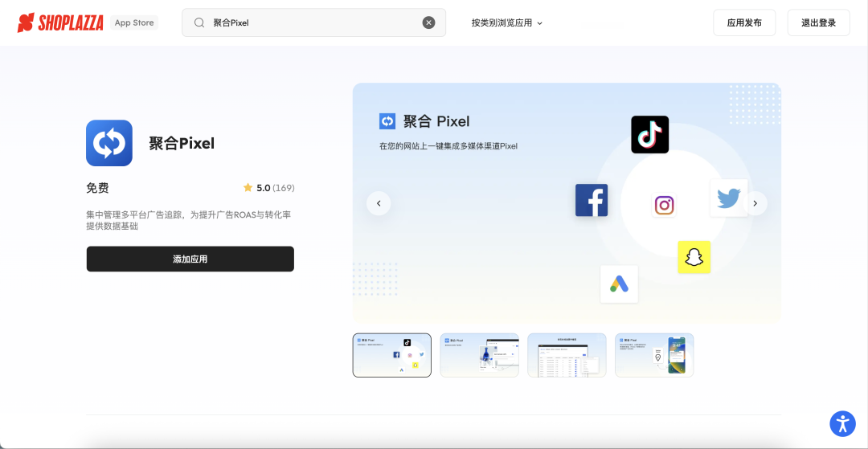Click the magnifier search icon

[x=199, y=22]
